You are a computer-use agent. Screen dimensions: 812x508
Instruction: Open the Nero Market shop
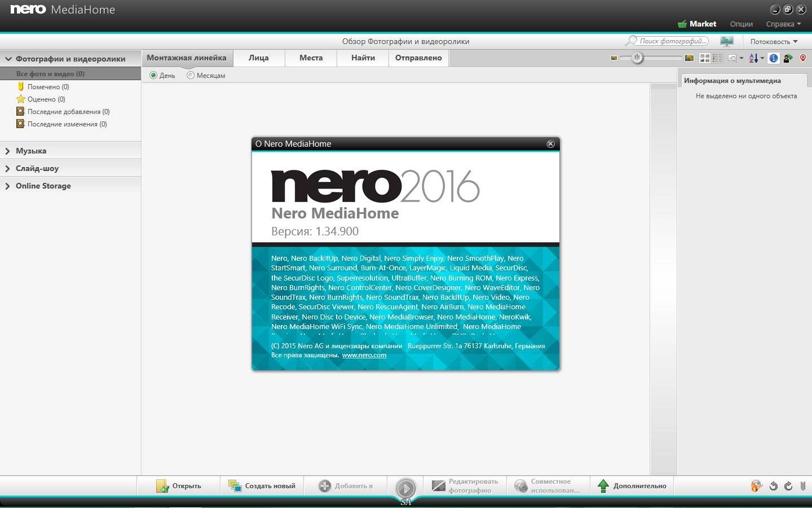click(x=697, y=24)
